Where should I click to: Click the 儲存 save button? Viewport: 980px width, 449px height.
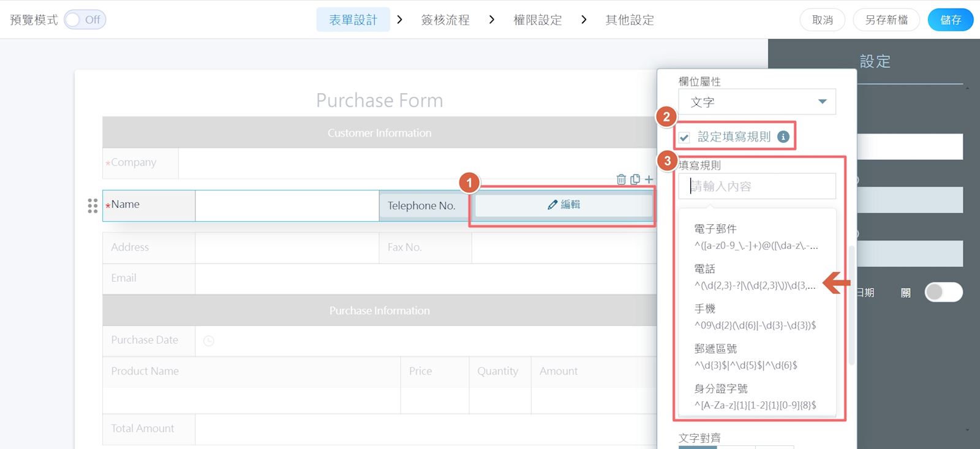tap(950, 20)
